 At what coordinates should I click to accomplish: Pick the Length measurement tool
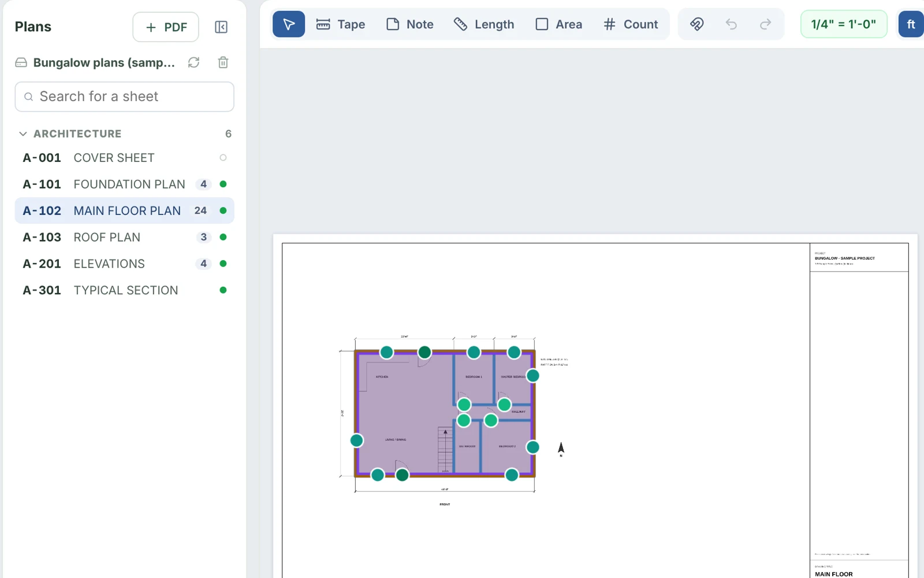(484, 24)
